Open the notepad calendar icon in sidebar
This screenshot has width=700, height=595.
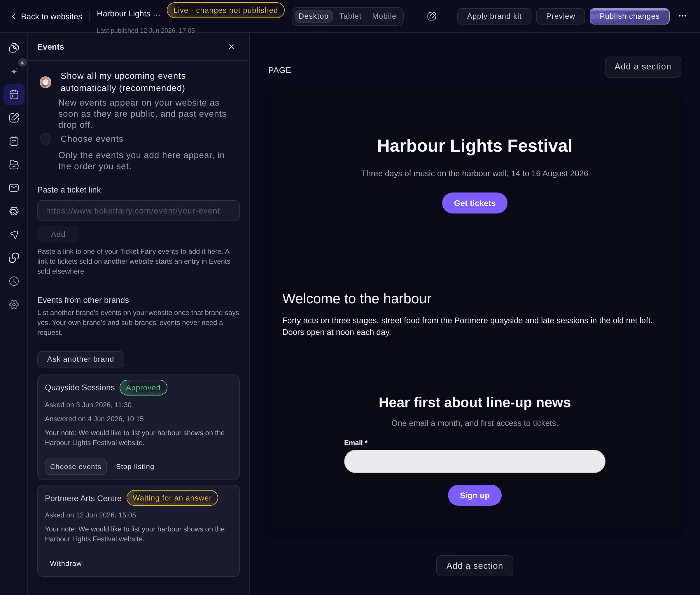pos(14,141)
